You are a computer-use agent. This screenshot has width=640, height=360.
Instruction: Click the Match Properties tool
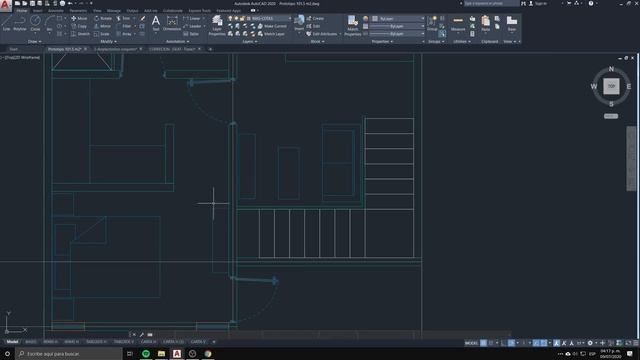[x=352, y=25]
